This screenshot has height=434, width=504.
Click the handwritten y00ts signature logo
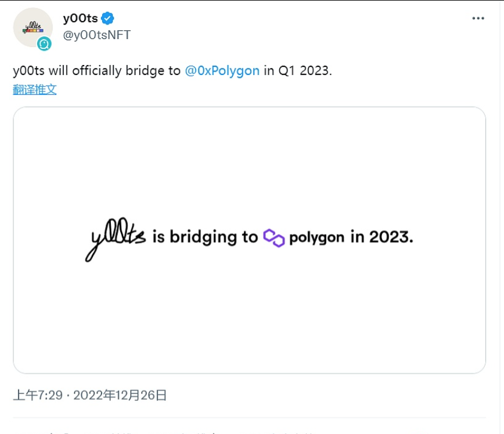(116, 239)
